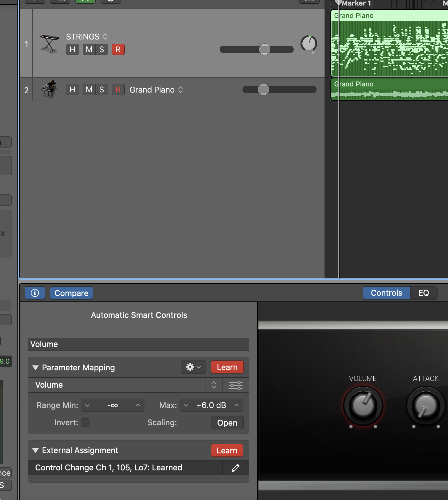Screen dimensions: 448x500
Task: Mute the Grand Piano track
Action: pos(89,90)
